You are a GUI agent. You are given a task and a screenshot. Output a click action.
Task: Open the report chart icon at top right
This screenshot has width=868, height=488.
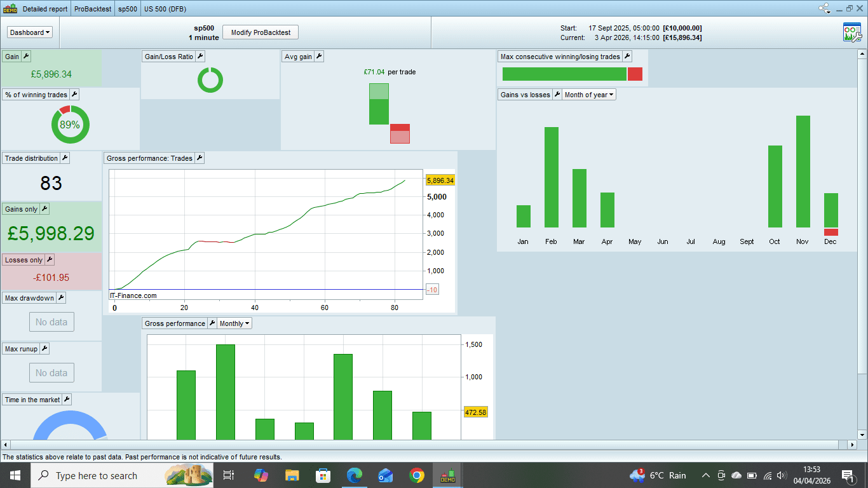point(851,32)
